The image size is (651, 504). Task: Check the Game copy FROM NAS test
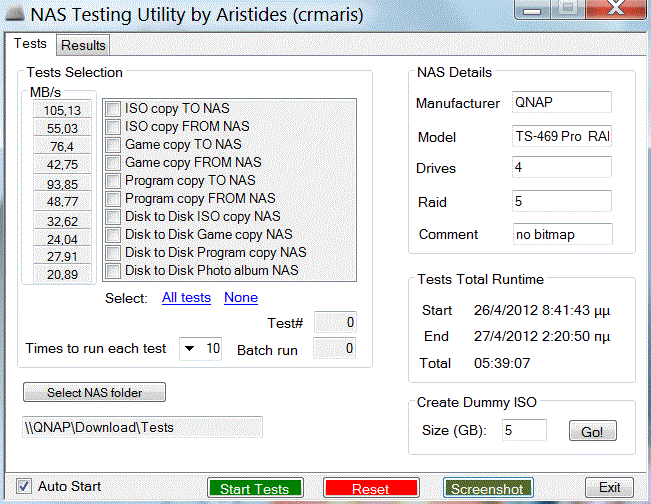[114, 163]
